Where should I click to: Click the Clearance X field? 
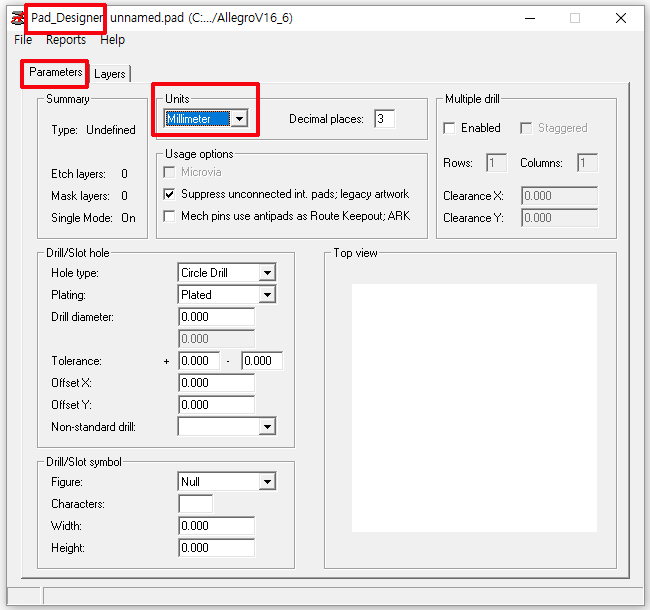click(x=560, y=196)
